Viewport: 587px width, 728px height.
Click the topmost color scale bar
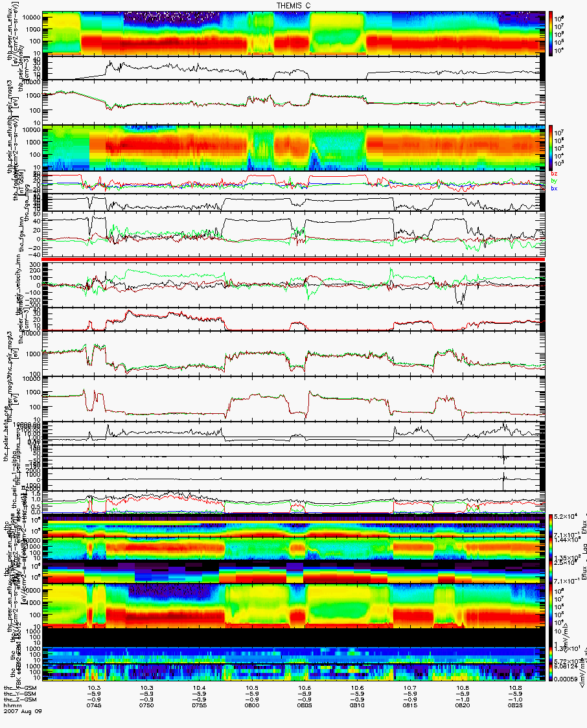point(551,33)
